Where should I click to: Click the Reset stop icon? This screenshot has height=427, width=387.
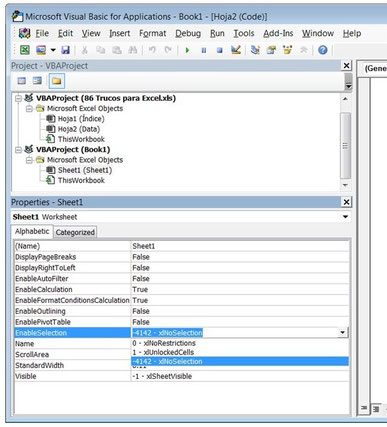219,50
